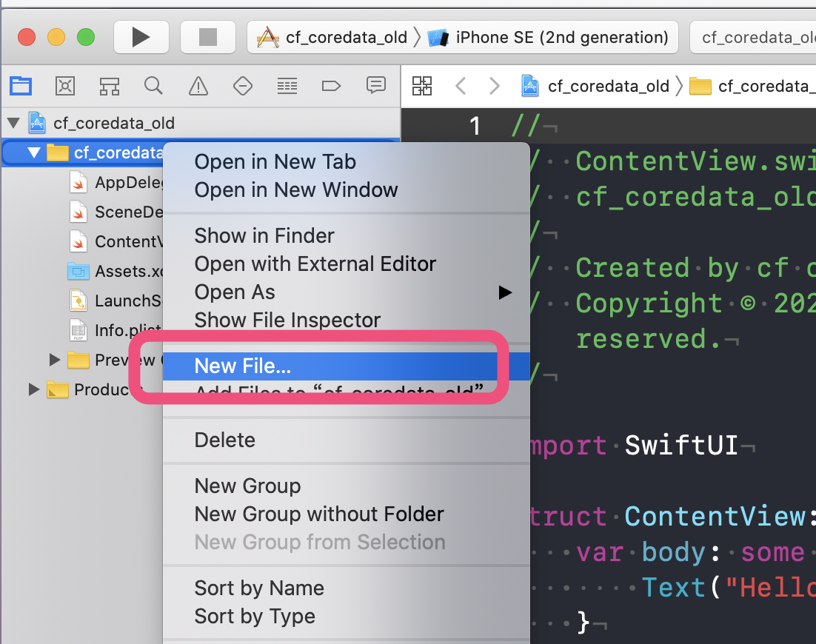
Task: Open the Report navigator speech icon
Action: point(375,85)
